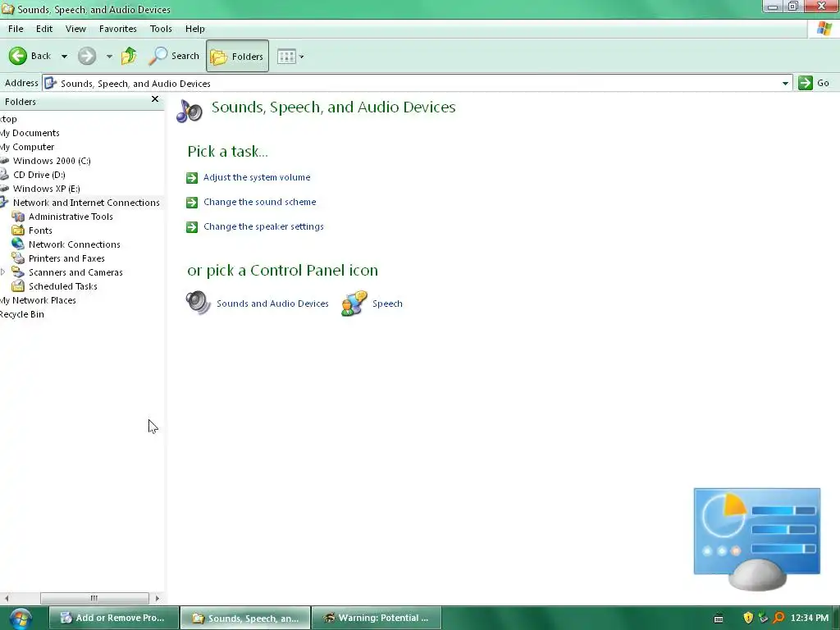This screenshot has height=630, width=840.
Task: Click the Change the sound scheme link
Action: click(x=260, y=202)
